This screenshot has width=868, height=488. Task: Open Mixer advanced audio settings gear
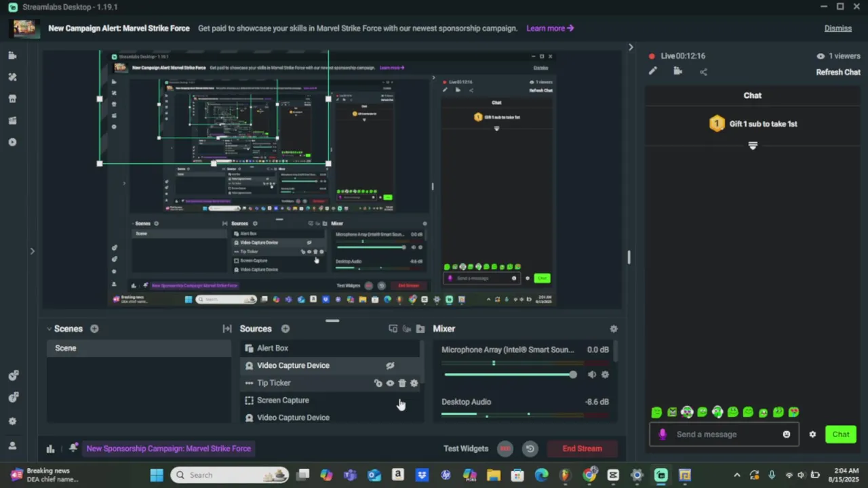point(614,329)
